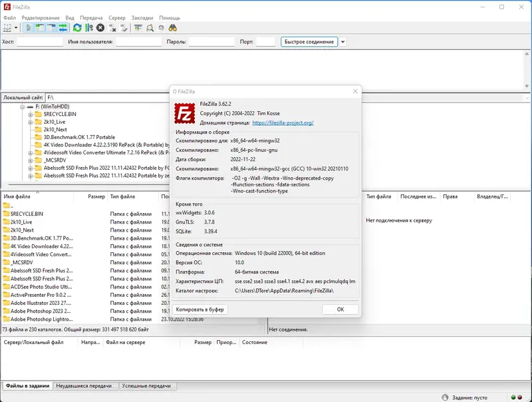Expand the _MCSRDV tree node
Screen dimensions: 532x402
click(30, 160)
